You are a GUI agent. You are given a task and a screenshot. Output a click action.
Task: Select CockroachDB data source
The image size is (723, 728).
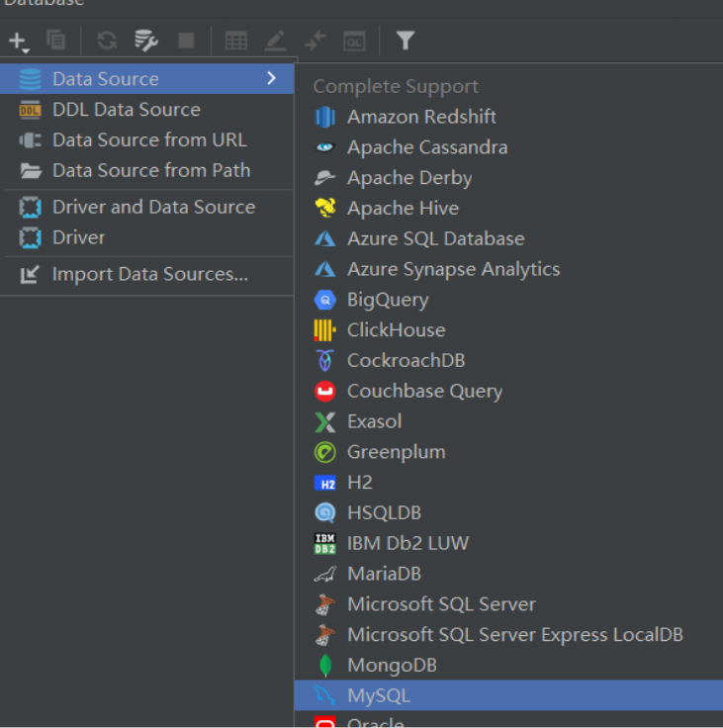pyautogui.click(x=508, y=360)
